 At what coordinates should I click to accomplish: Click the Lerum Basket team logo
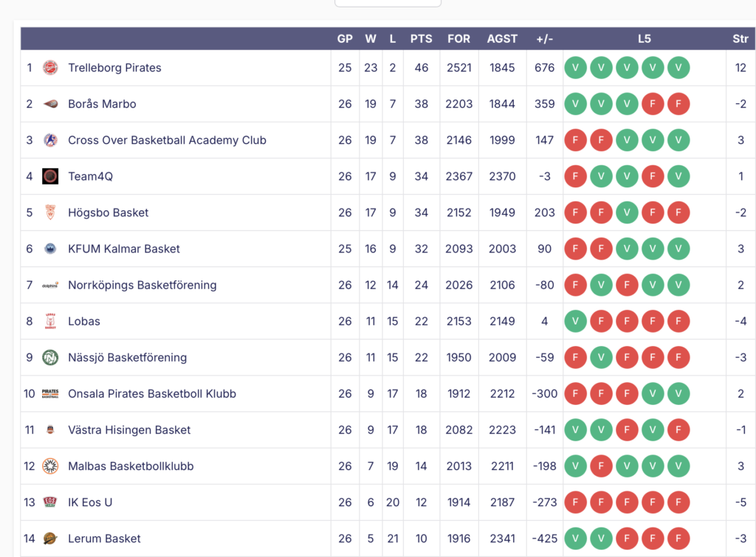(x=50, y=539)
